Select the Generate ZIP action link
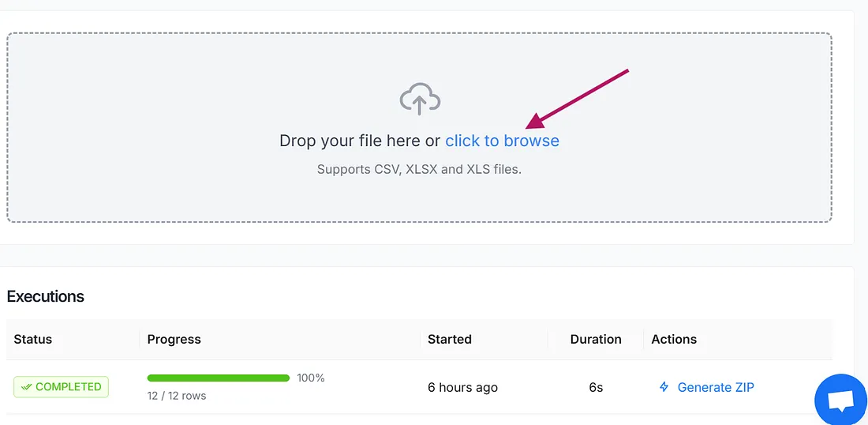The width and height of the screenshot is (868, 425). (715, 387)
